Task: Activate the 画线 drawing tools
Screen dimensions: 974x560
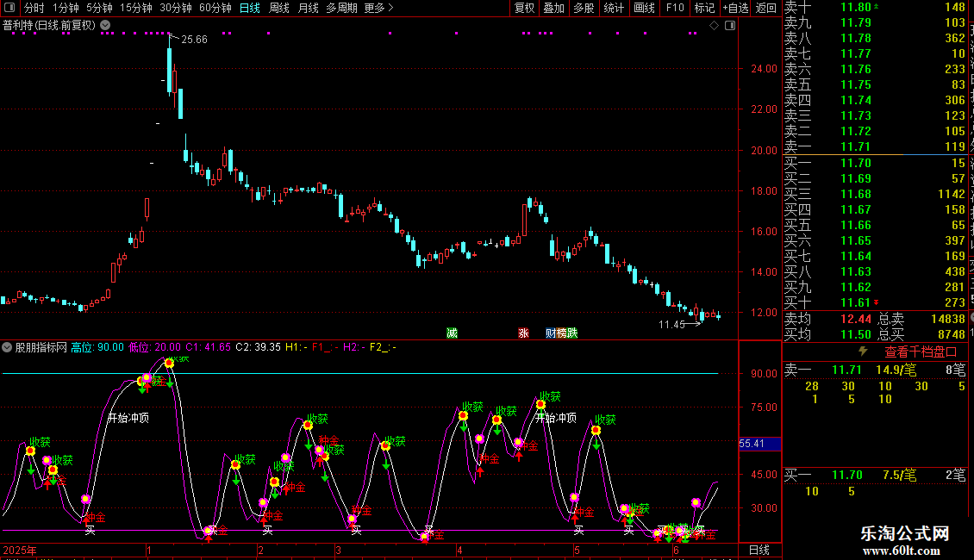Action: (644, 8)
